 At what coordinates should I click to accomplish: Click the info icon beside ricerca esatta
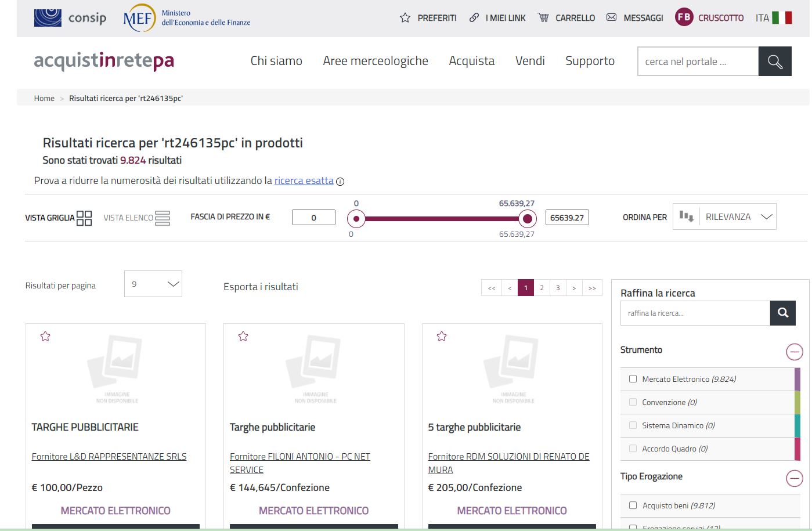pyautogui.click(x=341, y=182)
